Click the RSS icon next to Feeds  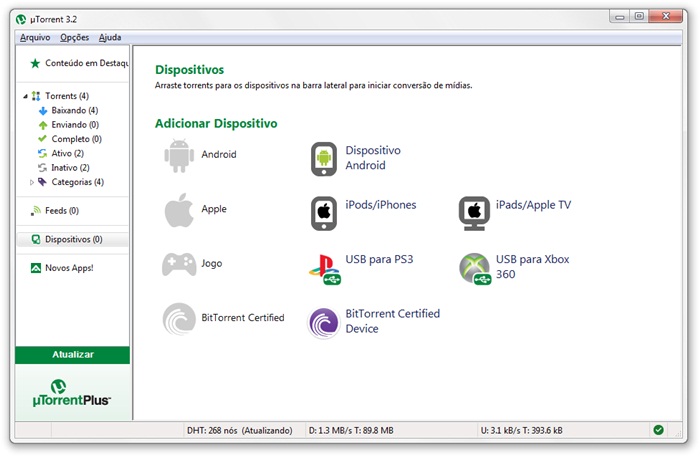36,211
